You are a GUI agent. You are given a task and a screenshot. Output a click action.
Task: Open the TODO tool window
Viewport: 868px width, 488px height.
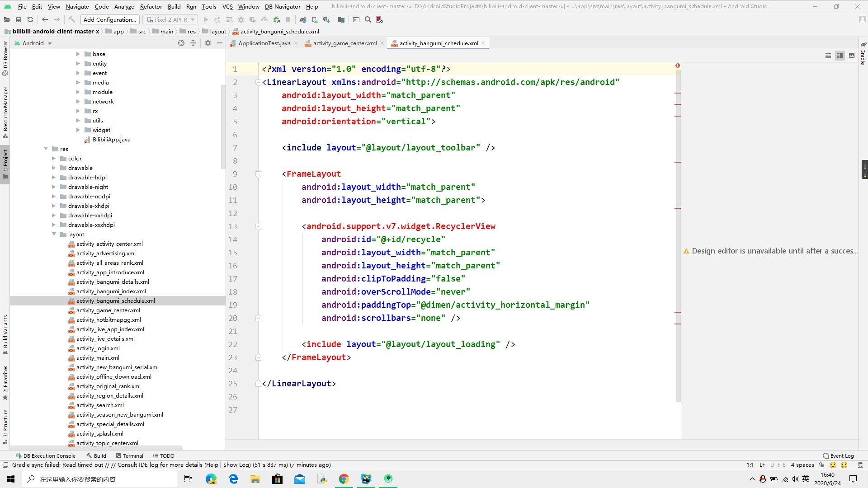coord(164,455)
